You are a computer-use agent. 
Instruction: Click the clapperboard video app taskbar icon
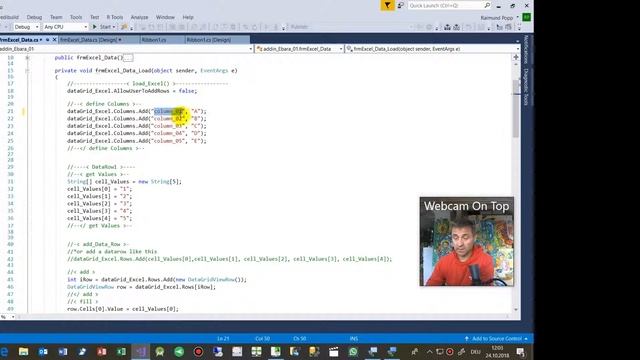click(x=333, y=351)
